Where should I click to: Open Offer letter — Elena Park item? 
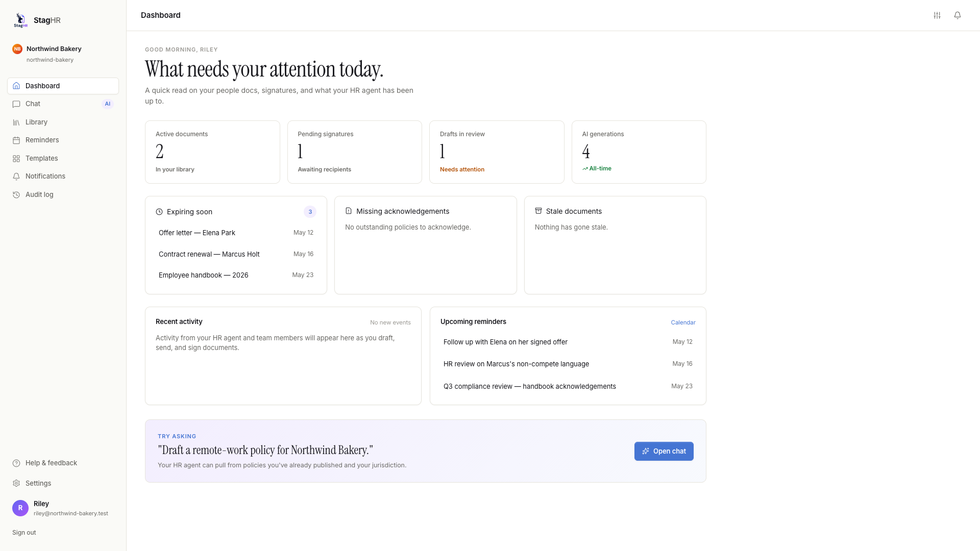click(x=236, y=233)
